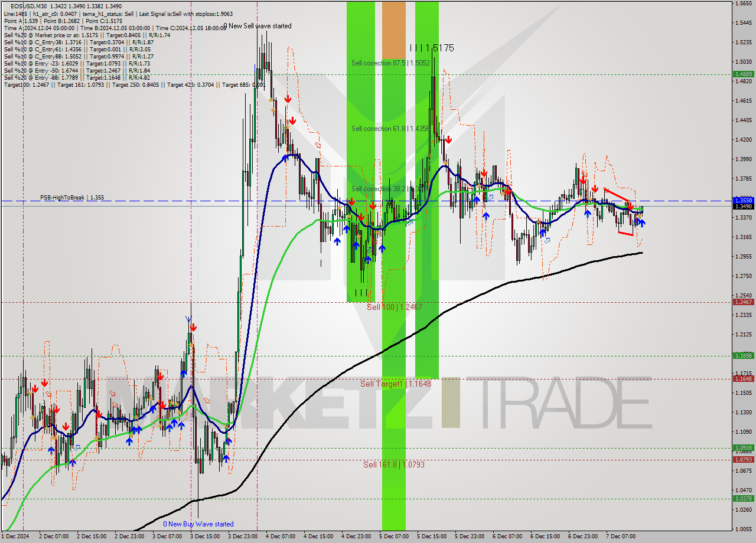
Task: Click the red 1.0793 price tag
Action: point(743,459)
